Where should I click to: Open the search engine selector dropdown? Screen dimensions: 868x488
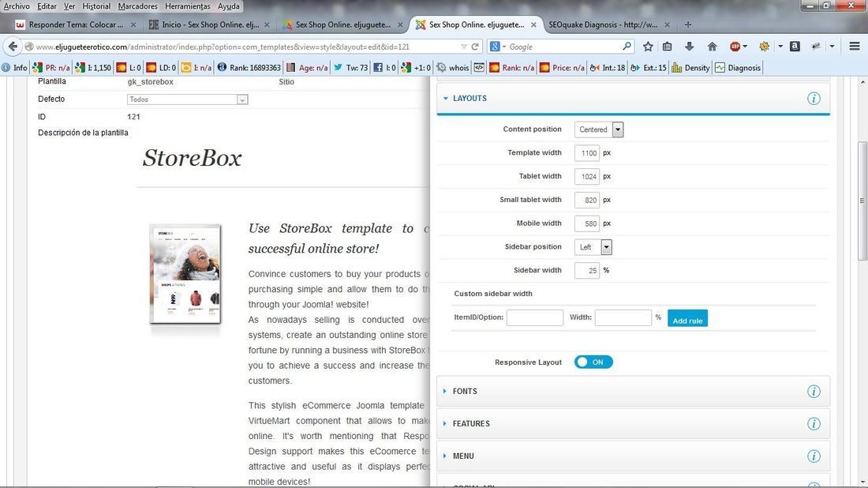point(498,47)
